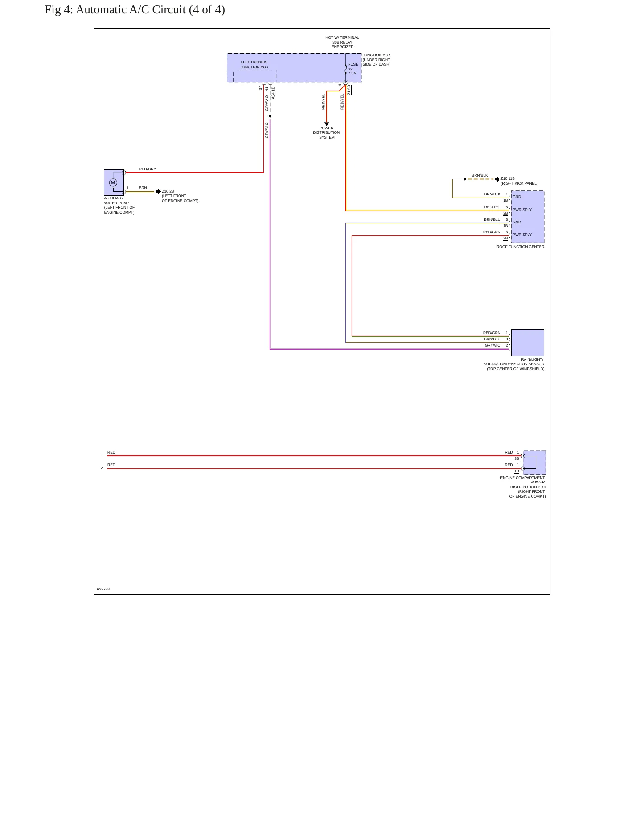The width and height of the screenshot is (644, 834).
Task: Click the splice dot on the GRY/VIO wire
Action: coord(270,116)
